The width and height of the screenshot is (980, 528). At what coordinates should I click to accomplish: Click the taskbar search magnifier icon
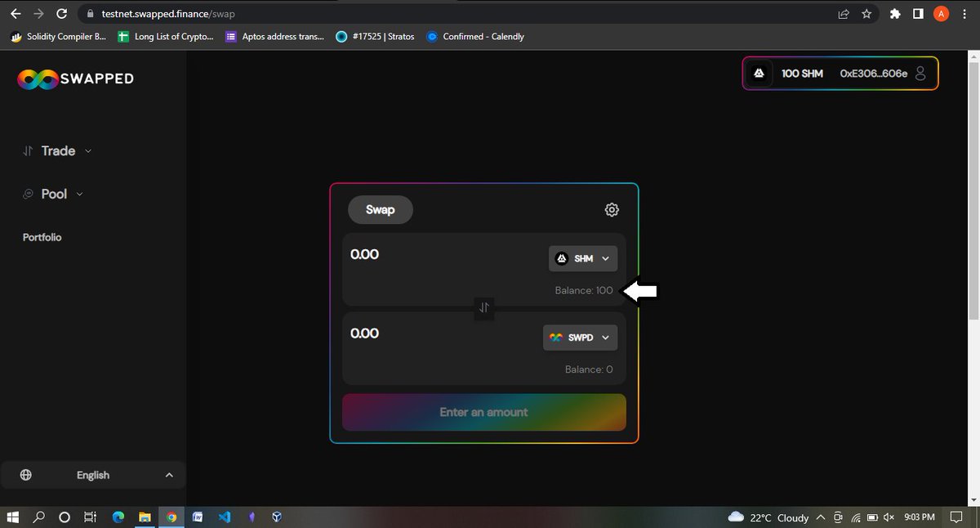pyautogui.click(x=38, y=517)
